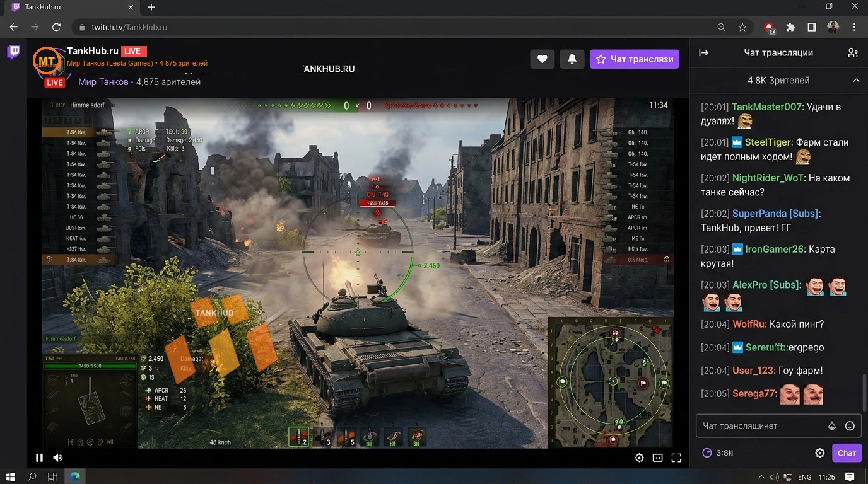
Task: Click the game minimap in video
Action: pos(612,382)
